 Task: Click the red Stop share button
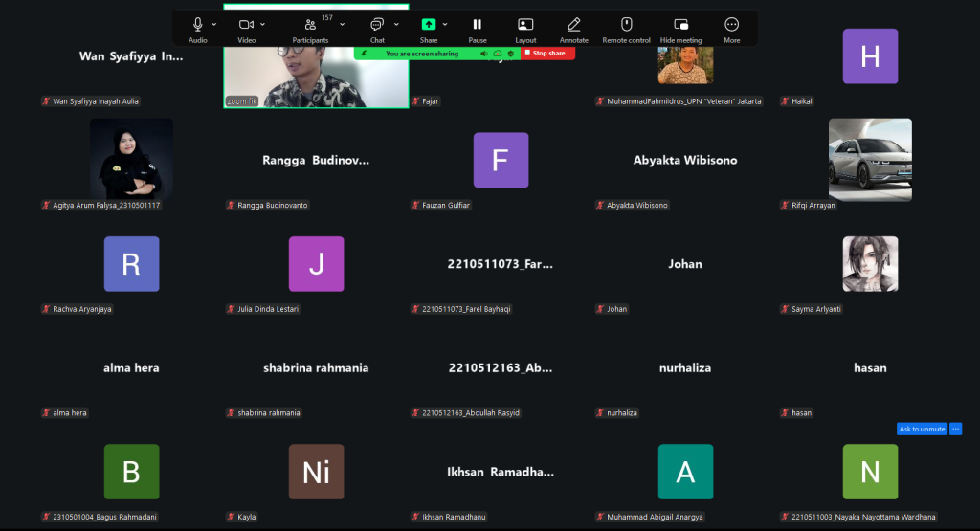tap(547, 54)
